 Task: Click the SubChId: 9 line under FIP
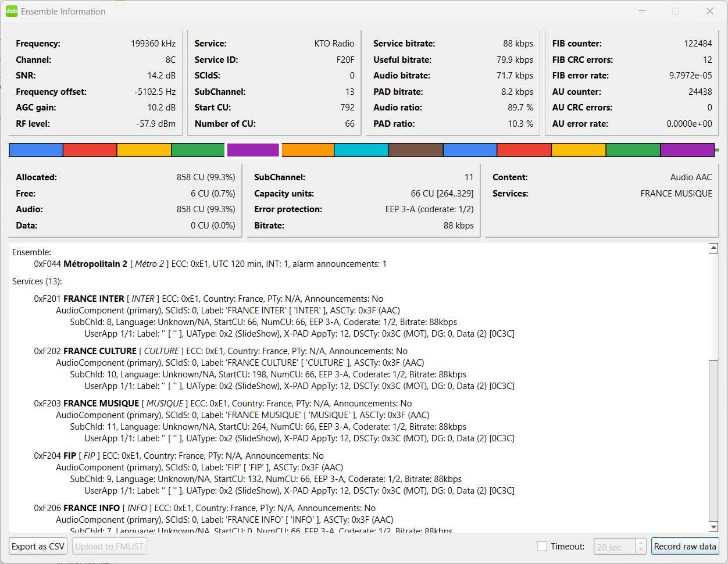coord(266,479)
